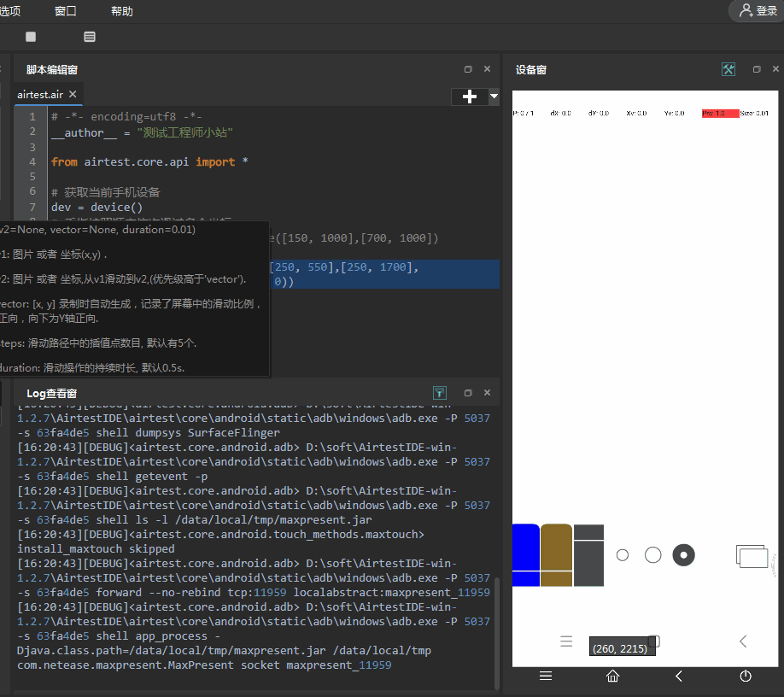Open the 设备窗 tools wrench icon

[728, 69]
